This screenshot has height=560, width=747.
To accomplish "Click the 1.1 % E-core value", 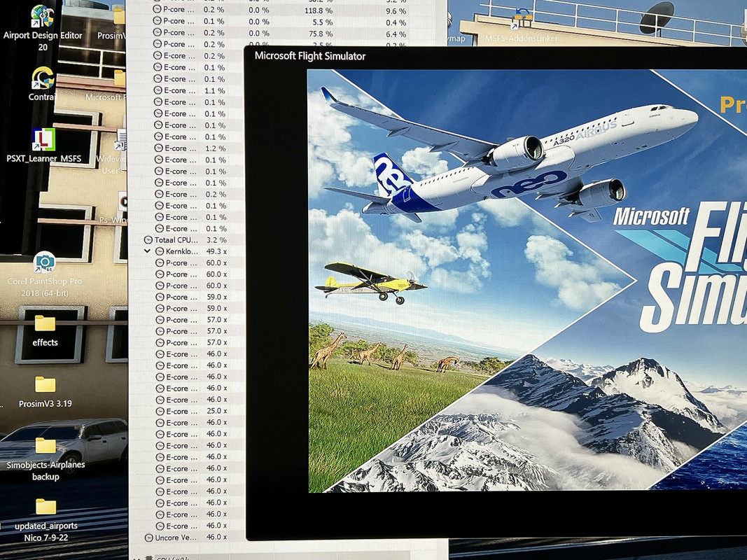I will 214,90.
